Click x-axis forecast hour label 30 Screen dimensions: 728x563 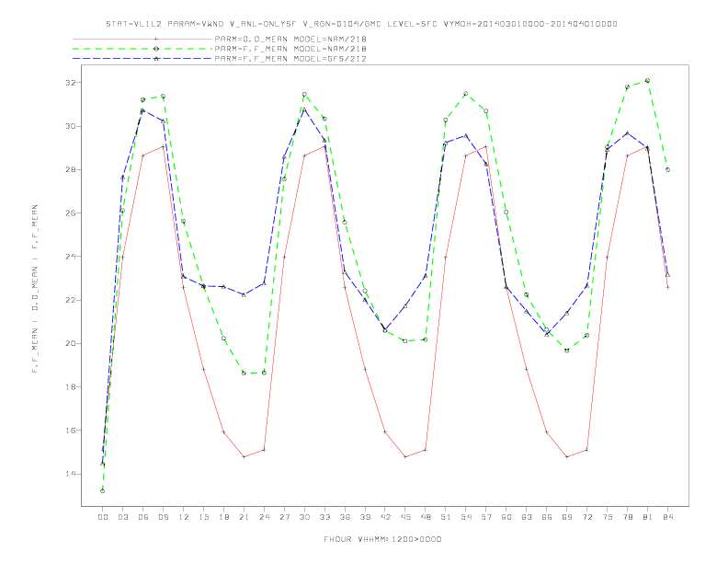coord(304,517)
